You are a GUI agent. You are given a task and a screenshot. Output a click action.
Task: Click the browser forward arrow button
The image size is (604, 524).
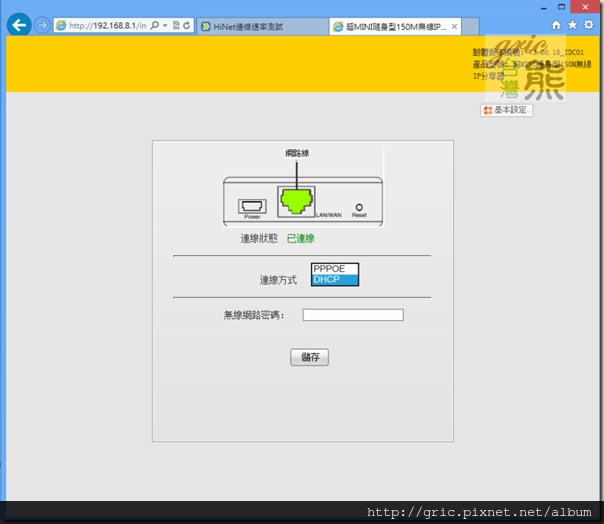click(42, 25)
